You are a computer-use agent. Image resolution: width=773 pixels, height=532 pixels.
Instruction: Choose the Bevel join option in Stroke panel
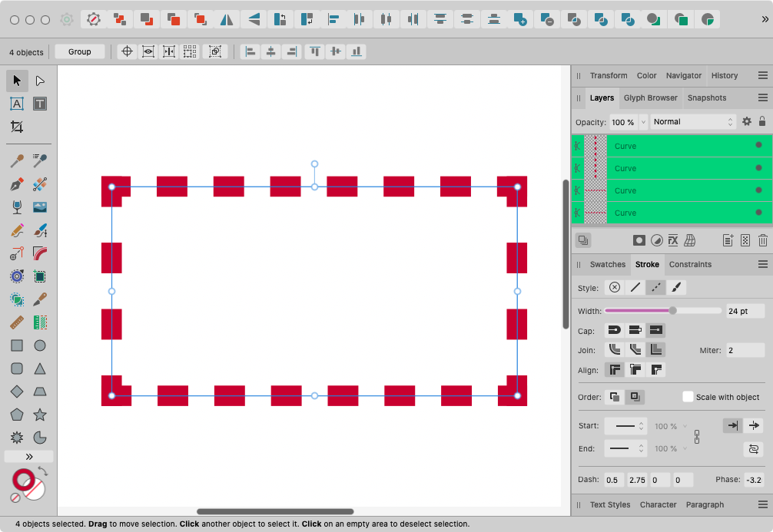(635, 349)
